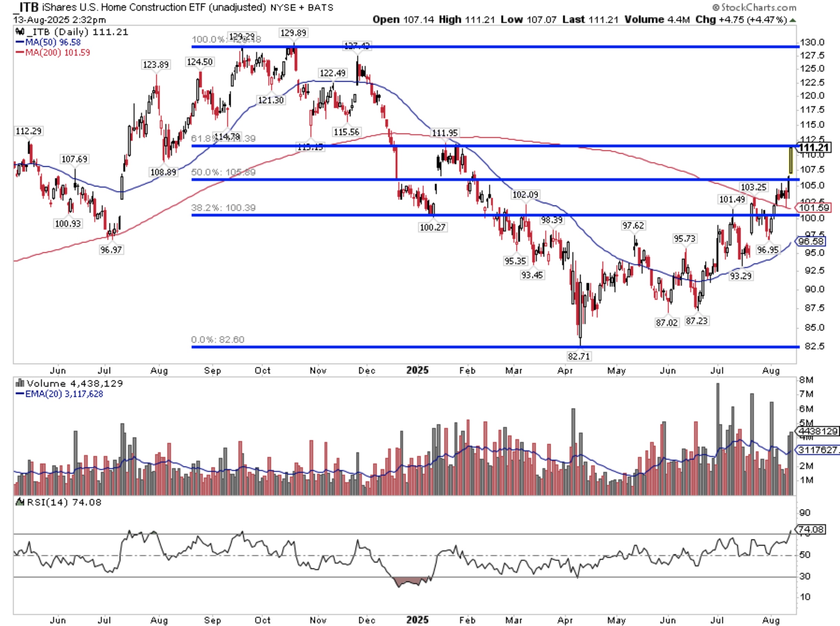Click the volume value tag 4438129
The height and width of the screenshot is (626, 840).
click(818, 431)
